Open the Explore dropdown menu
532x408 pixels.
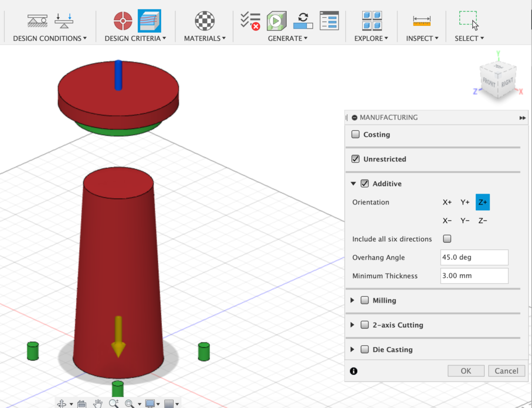pos(371,38)
